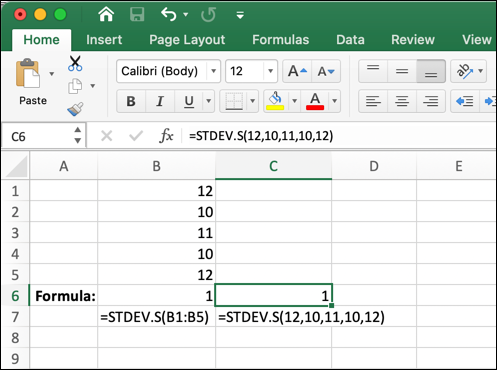
Task: Expand the font color options arrow
Action: coord(334,101)
